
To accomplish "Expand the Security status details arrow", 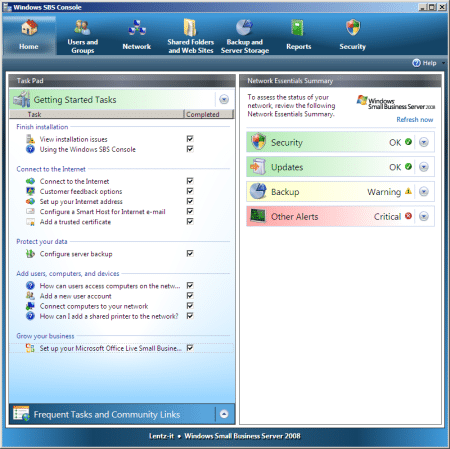I will (x=424, y=142).
